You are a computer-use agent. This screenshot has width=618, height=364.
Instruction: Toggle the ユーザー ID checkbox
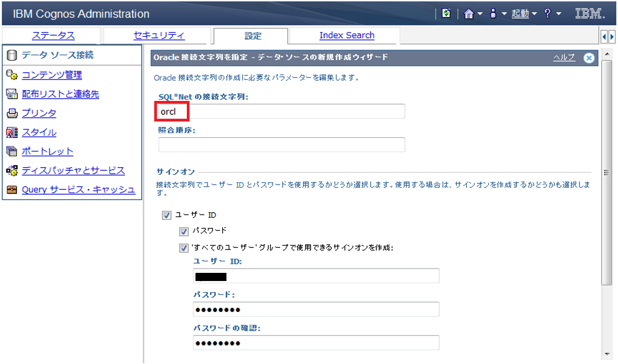pyautogui.click(x=166, y=215)
